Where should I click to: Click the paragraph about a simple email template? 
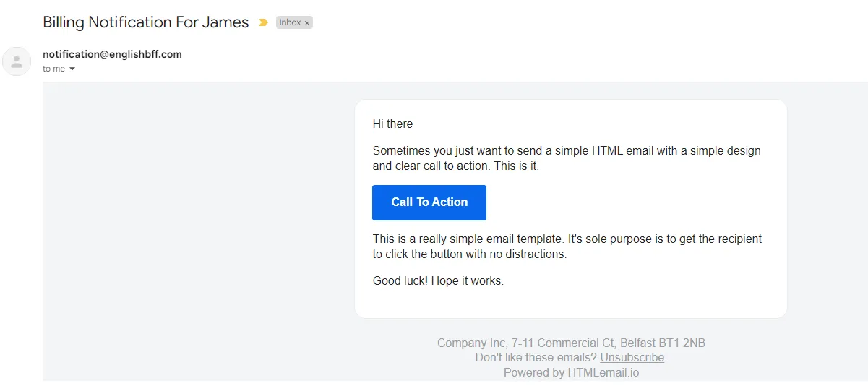click(567, 246)
